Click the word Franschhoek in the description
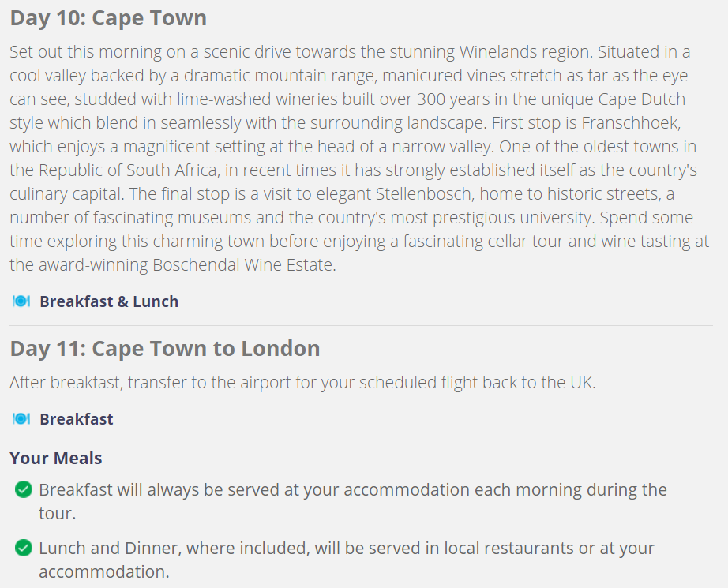Viewport: 728px width, 588px height. click(631, 123)
